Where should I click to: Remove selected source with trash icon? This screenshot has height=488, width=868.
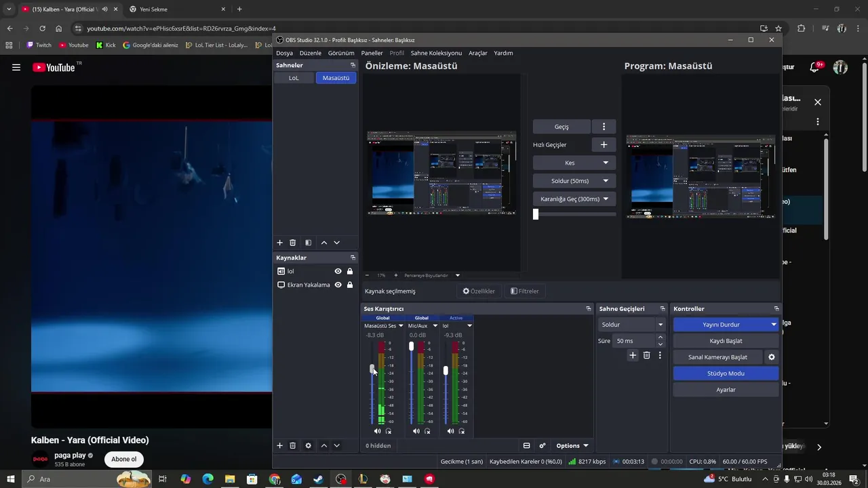(293, 445)
